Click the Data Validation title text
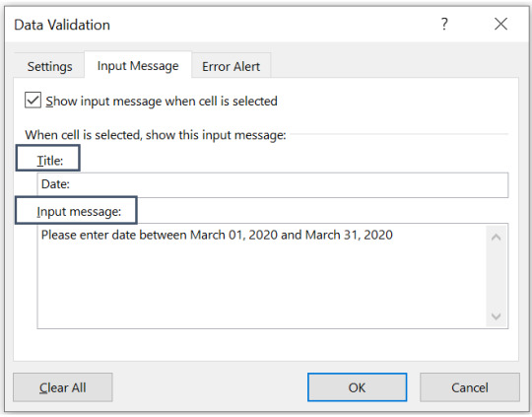Screen dimensions: 532x417 62,25
